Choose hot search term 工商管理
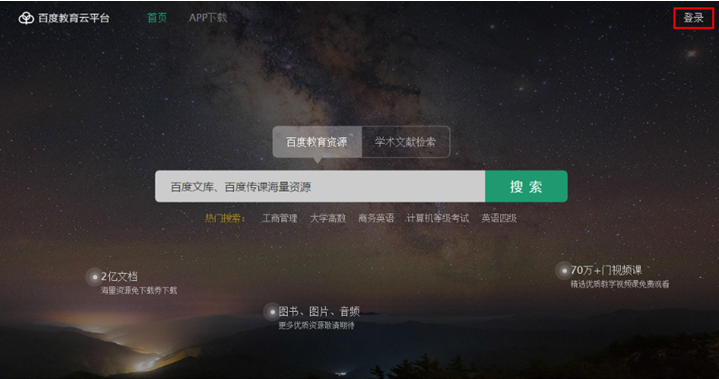The image size is (719, 379). coord(279,218)
